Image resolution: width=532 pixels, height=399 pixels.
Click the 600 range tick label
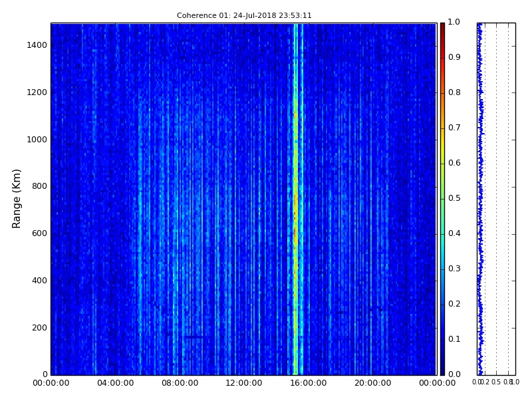pos(39,233)
